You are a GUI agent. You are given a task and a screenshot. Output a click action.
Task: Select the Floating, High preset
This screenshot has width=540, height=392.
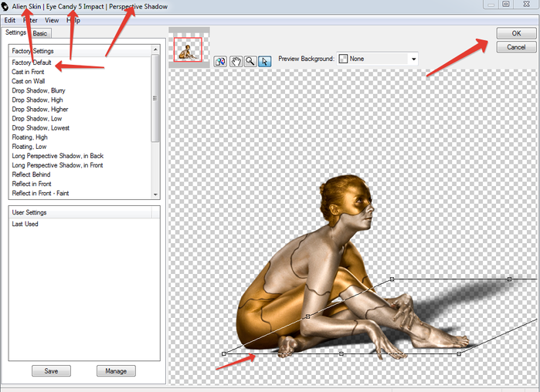pos(29,137)
